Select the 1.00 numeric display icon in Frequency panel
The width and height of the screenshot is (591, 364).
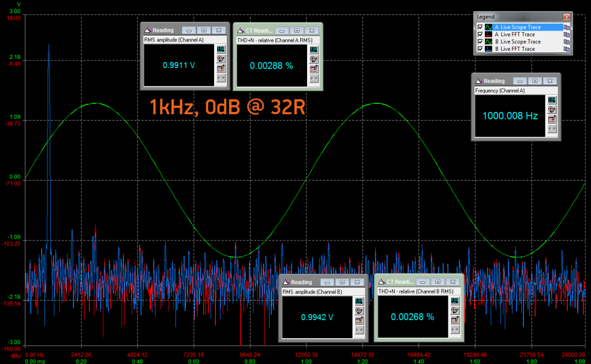click(552, 100)
